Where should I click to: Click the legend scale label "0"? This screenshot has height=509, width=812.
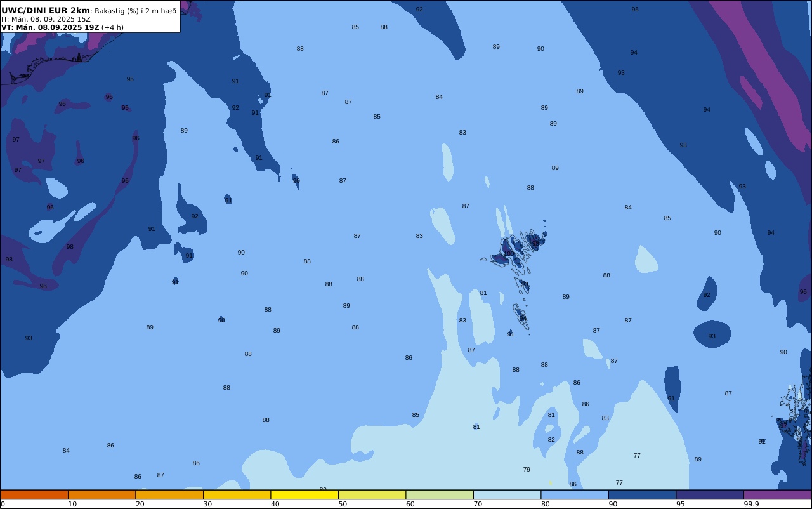tap(3, 504)
